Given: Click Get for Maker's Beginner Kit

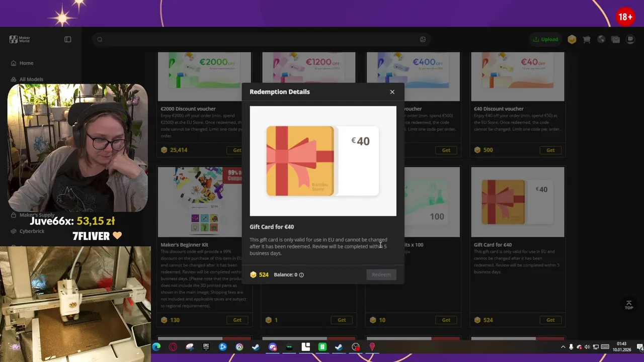Looking at the screenshot, I should click(x=237, y=320).
